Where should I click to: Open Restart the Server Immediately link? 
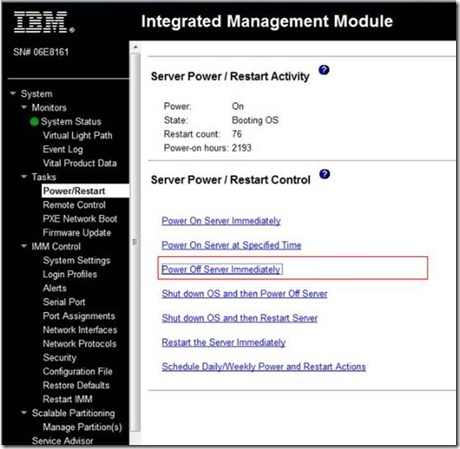(x=224, y=342)
